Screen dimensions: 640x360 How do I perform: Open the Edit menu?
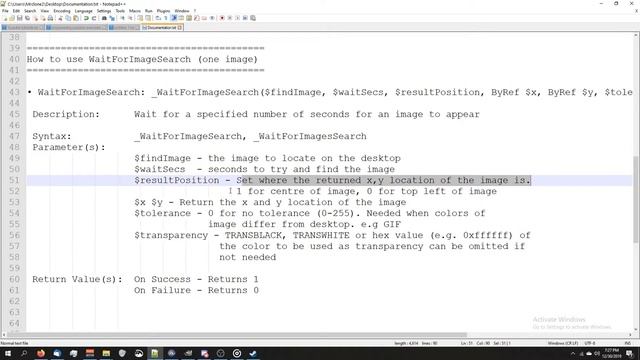[x=16, y=11]
